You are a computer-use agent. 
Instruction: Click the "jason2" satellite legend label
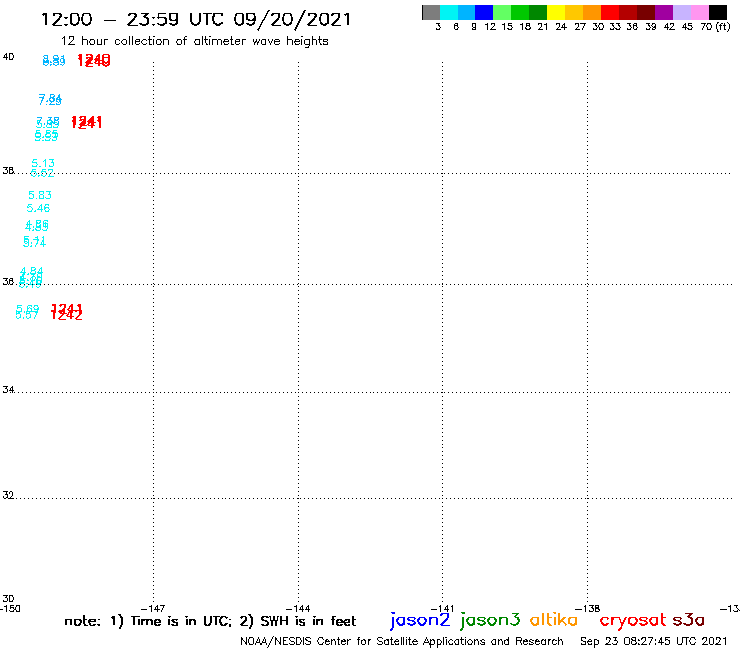point(420,620)
